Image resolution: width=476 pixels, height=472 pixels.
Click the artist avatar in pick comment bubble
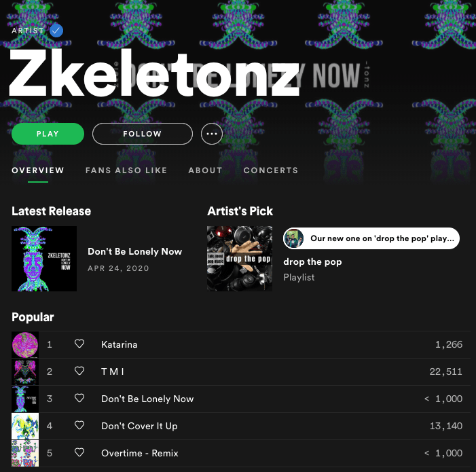pyautogui.click(x=294, y=238)
